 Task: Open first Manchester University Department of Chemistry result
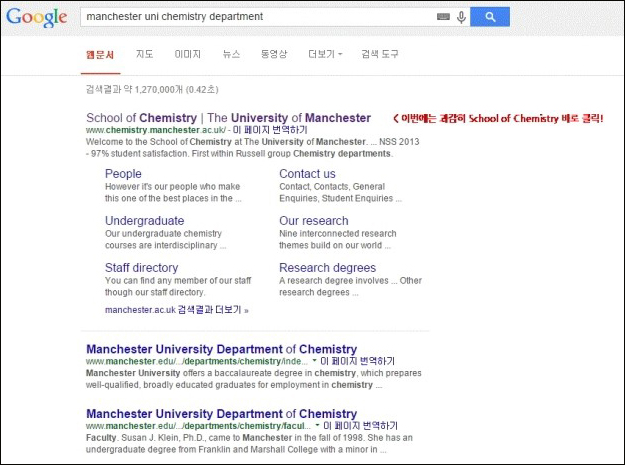222,349
